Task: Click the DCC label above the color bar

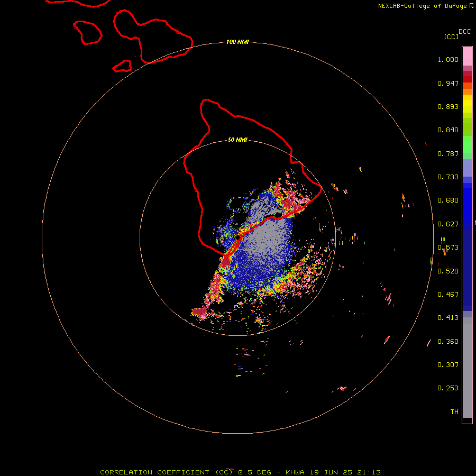Action: 465,32
